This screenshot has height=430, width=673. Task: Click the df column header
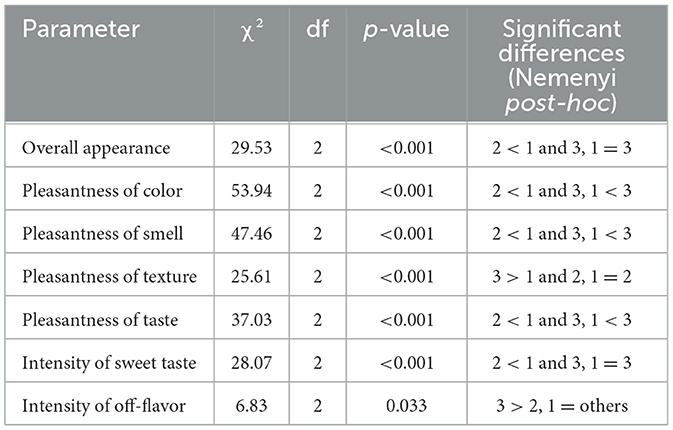pos(318,29)
